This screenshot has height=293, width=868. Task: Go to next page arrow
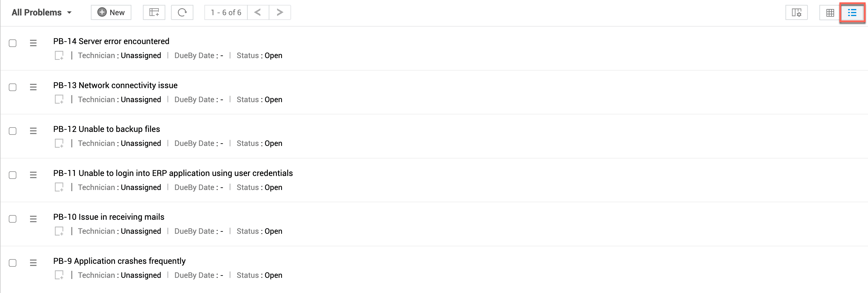click(x=280, y=13)
